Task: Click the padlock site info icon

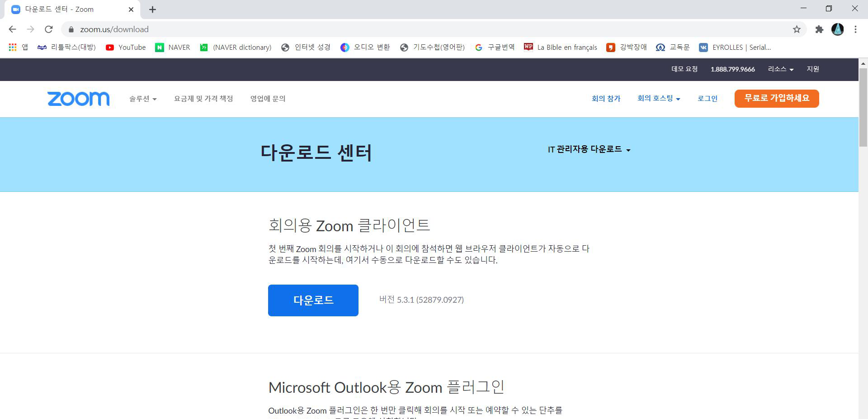Action: (71, 29)
